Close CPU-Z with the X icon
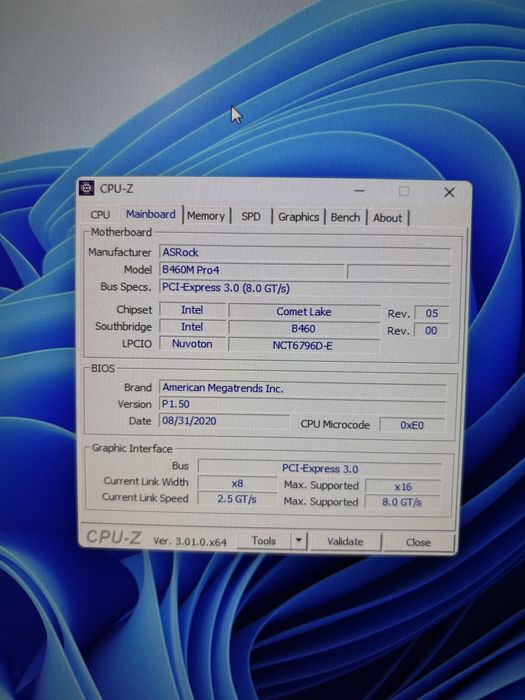This screenshot has width=525, height=700. point(449,192)
